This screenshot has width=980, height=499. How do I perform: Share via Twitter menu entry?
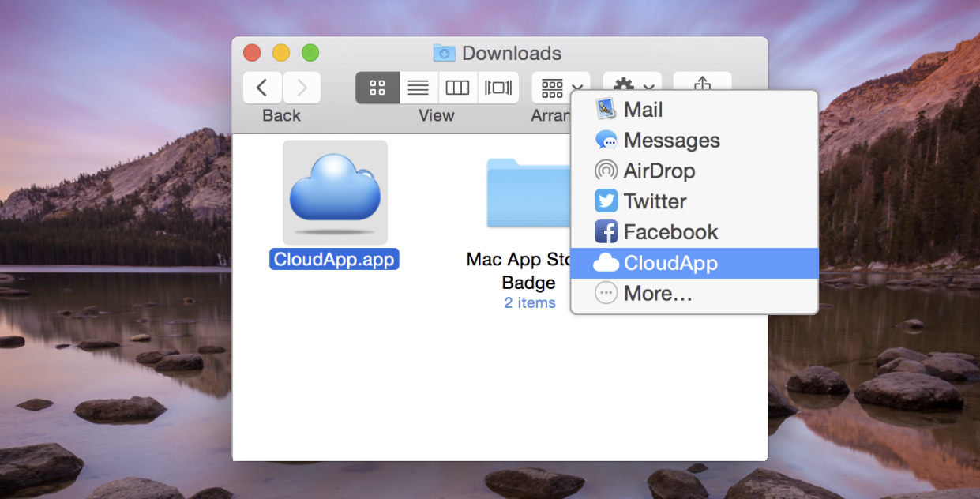(694, 201)
